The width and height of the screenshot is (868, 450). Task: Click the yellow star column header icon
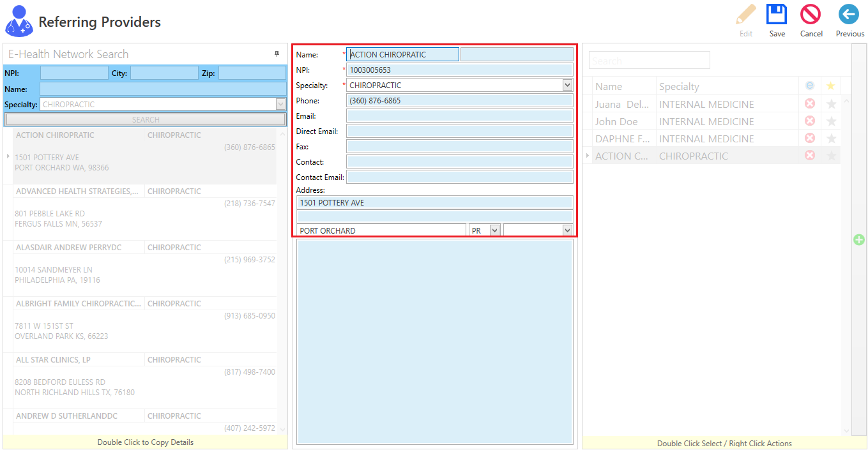point(830,85)
